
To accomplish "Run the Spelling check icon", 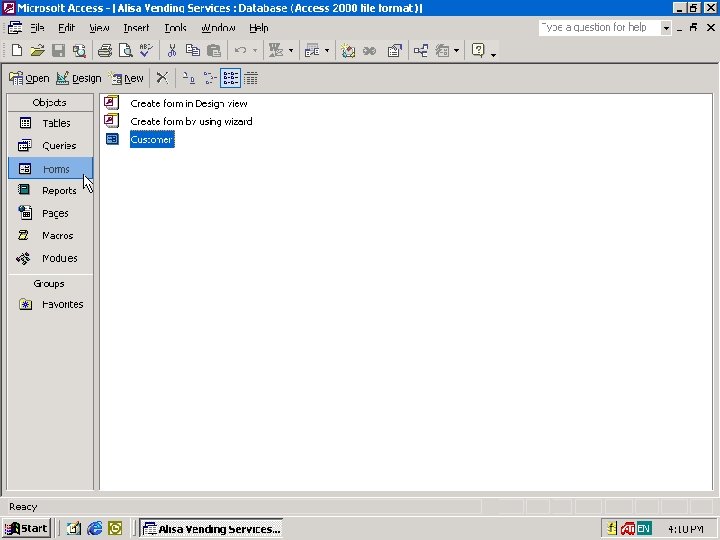I will click(x=146, y=51).
